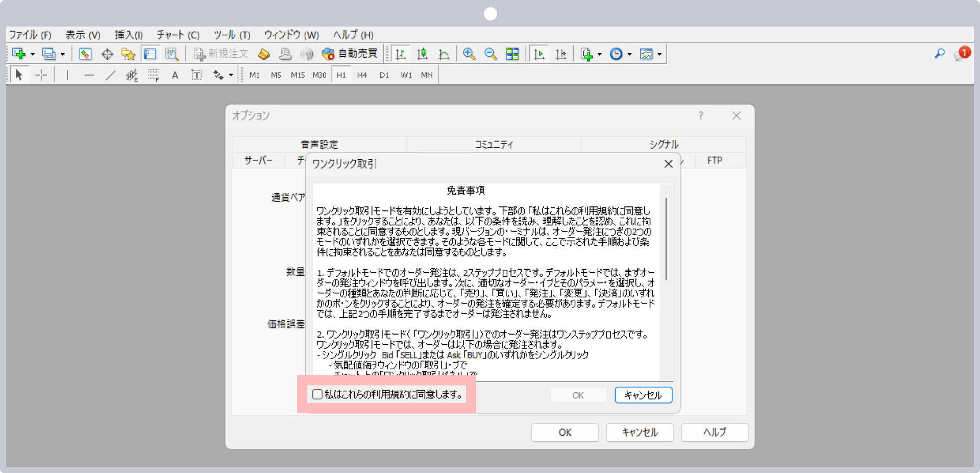Open the new chart dropdown arrow
This screenshot has width=980, height=473.
point(32,54)
